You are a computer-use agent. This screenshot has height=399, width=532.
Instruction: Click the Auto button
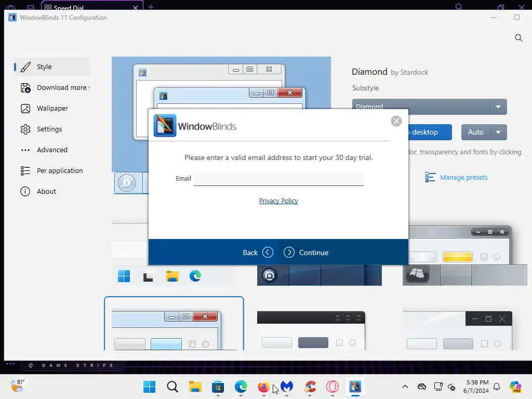476,132
